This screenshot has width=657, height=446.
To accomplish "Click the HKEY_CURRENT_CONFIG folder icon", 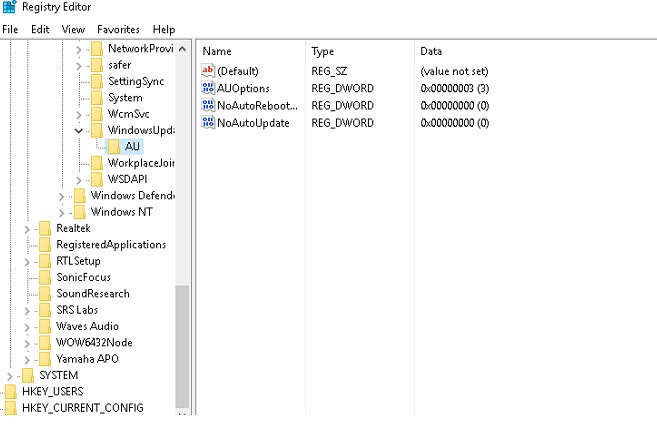I will (x=10, y=408).
